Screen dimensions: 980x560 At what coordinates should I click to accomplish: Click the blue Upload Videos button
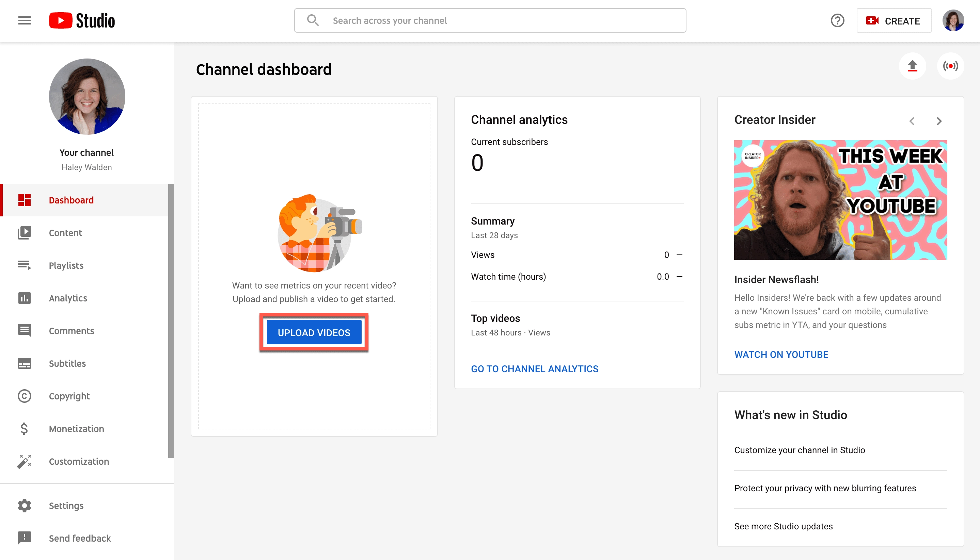314,332
